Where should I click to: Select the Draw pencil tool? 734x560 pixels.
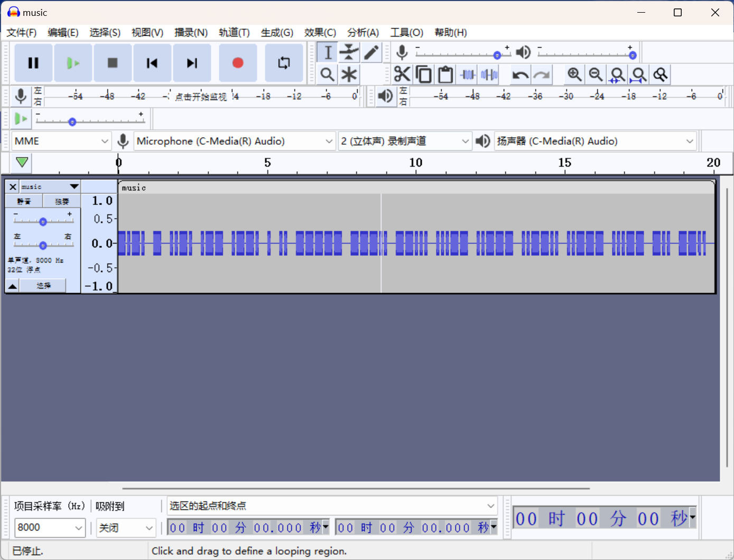click(x=371, y=52)
